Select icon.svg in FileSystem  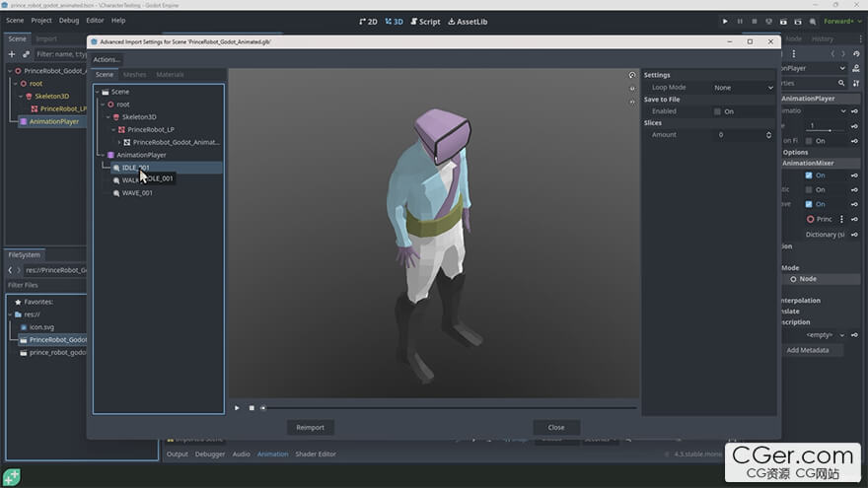pyautogui.click(x=41, y=327)
